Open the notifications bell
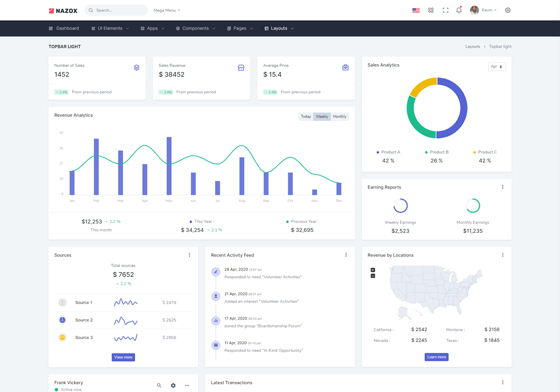The image size is (560, 392). point(459,10)
